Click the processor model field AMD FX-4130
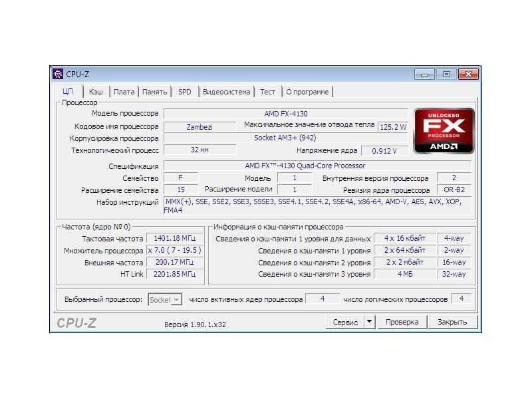This screenshot has width=532, height=399. point(286,114)
